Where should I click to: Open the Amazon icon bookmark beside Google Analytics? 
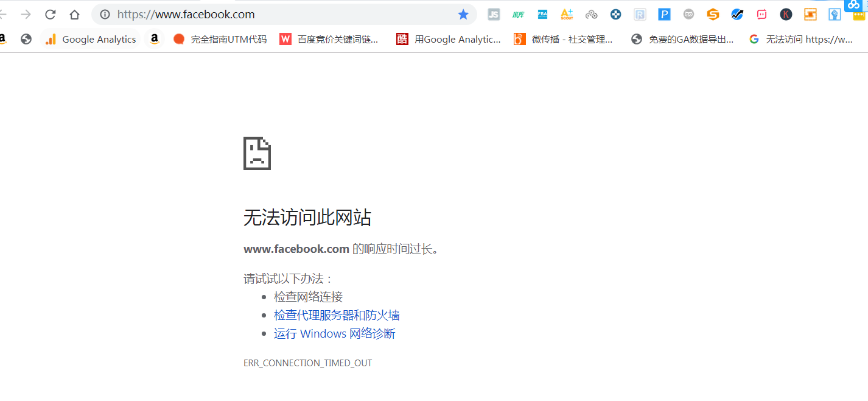155,40
